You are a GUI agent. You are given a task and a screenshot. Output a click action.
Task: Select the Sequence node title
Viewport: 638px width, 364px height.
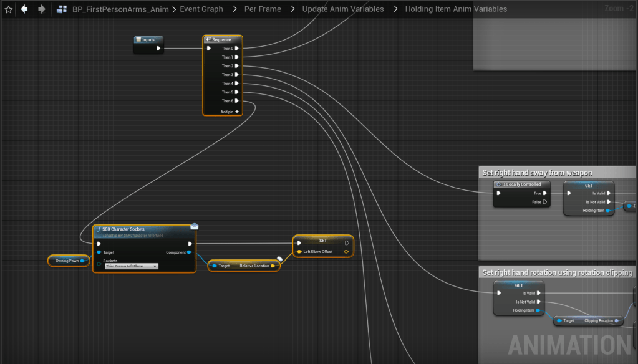[222, 39]
